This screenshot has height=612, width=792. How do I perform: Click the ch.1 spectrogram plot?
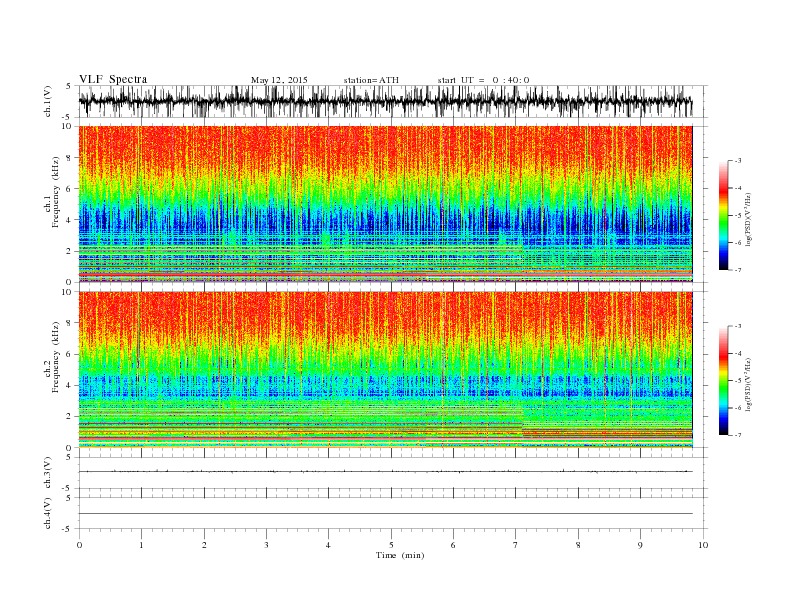(385, 204)
